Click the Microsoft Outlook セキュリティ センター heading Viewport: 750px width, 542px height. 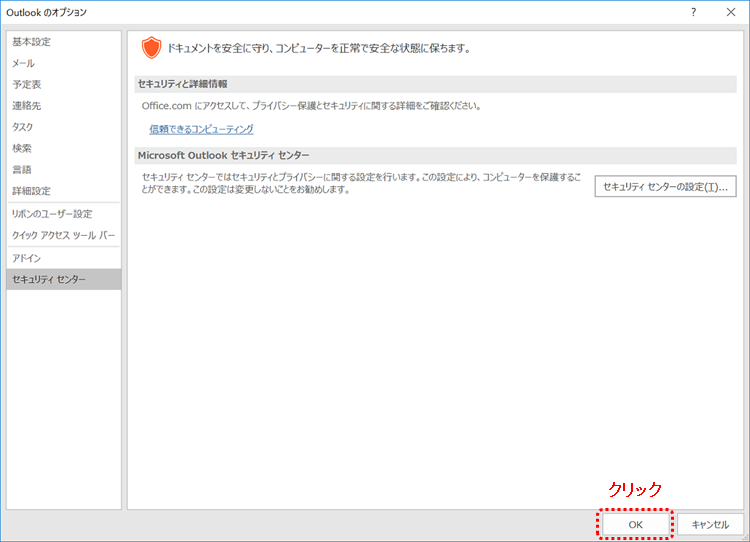coord(223,155)
